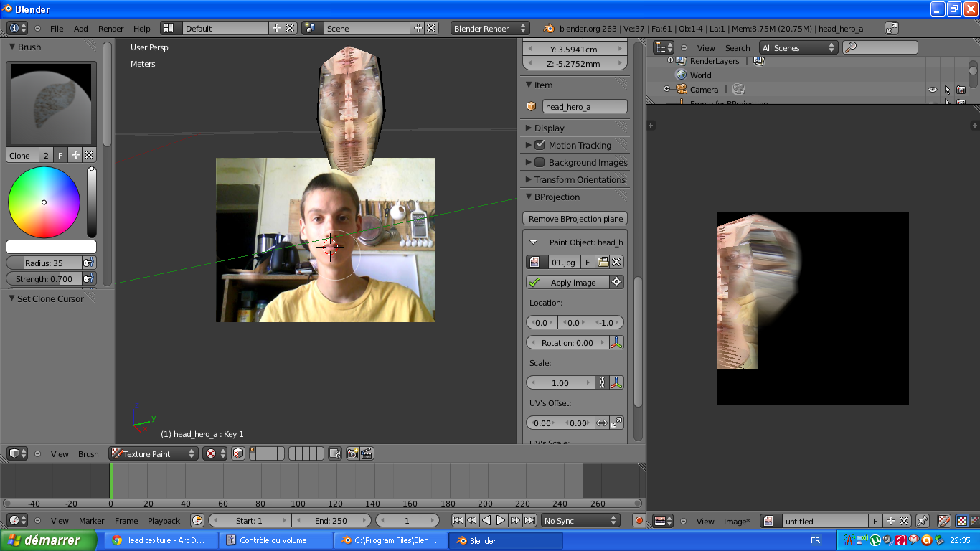This screenshot has height=551, width=980.
Task: Enable the Background Images checkbox
Action: pyautogui.click(x=540, y=162)
